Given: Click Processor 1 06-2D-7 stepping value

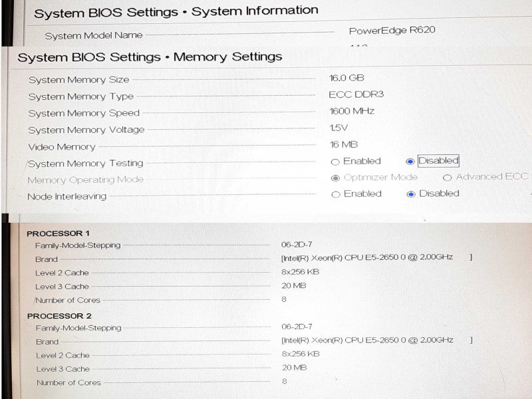Looking at the screenshot, I should coord(297,244).
